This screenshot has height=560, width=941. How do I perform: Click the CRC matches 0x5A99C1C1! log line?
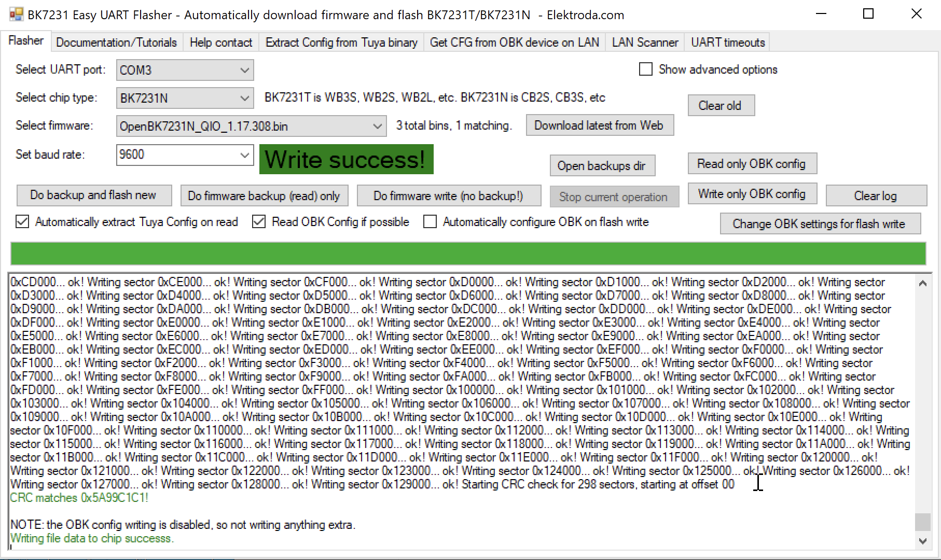point(79,498)
